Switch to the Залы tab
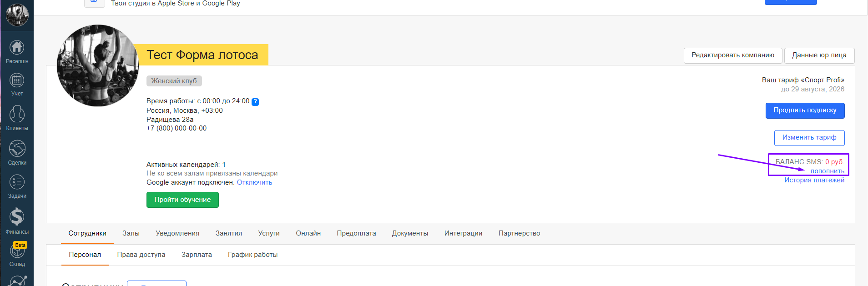This screenshot has width=868, height=286. [x=131, y=233]
